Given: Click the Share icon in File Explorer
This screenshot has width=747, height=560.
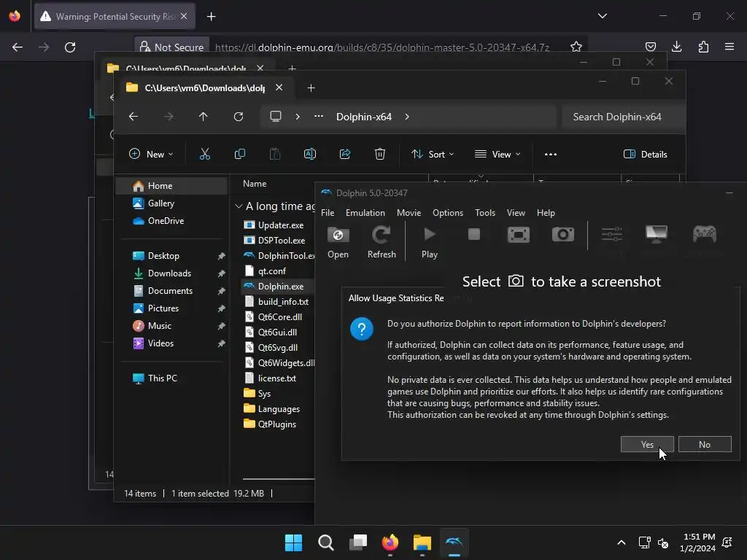Looking at the screenshot, I should (x=345, y=155).
